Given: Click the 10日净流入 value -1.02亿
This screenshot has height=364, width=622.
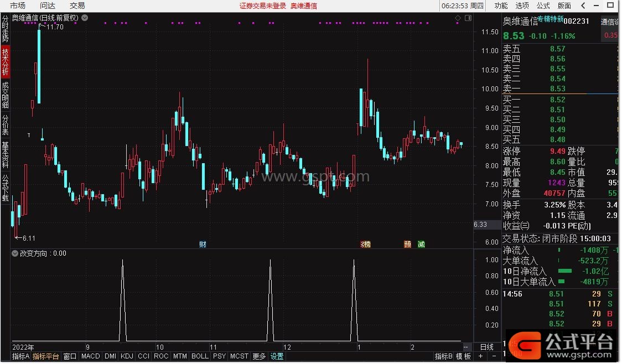Looking at the screenshot, I should coord(595,271).
